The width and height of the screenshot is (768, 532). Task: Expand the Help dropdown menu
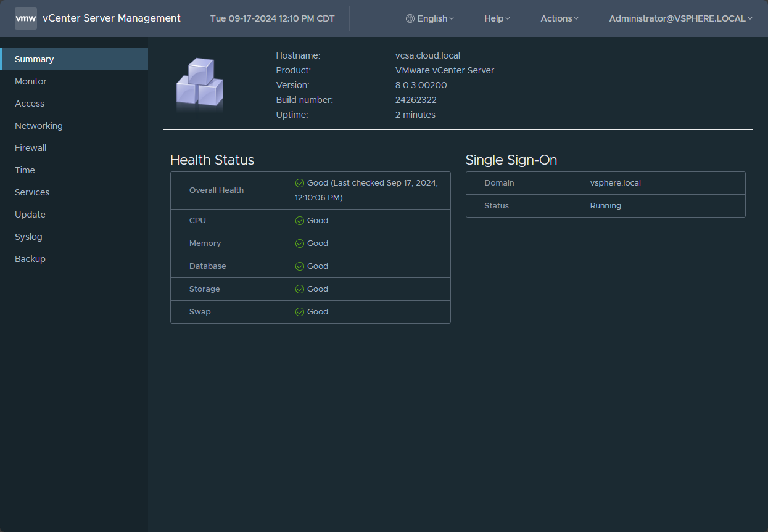tap(497, 18)
